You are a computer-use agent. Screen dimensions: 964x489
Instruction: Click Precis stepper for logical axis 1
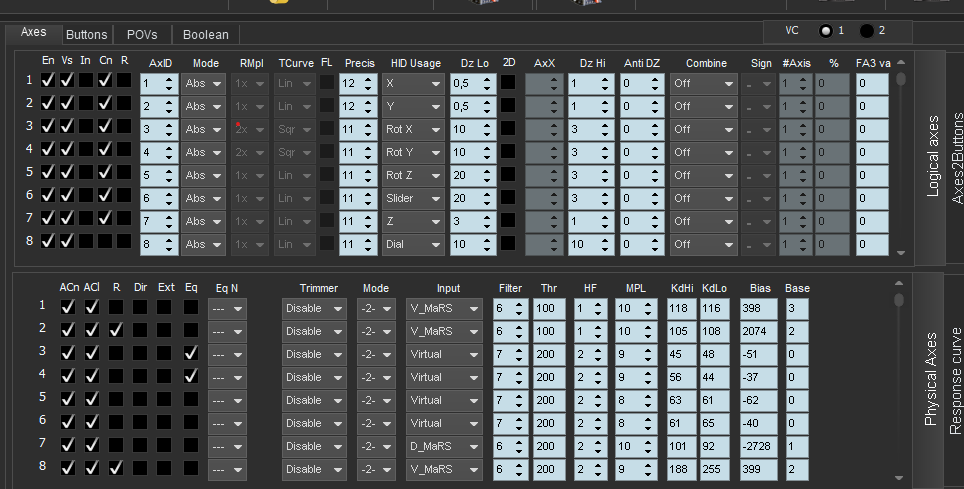(357, 83)
